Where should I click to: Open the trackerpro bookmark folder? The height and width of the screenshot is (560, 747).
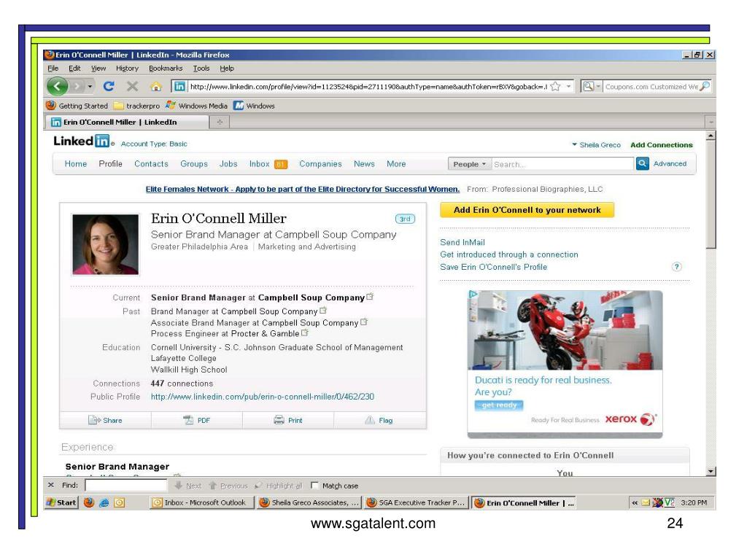point(136,106)
